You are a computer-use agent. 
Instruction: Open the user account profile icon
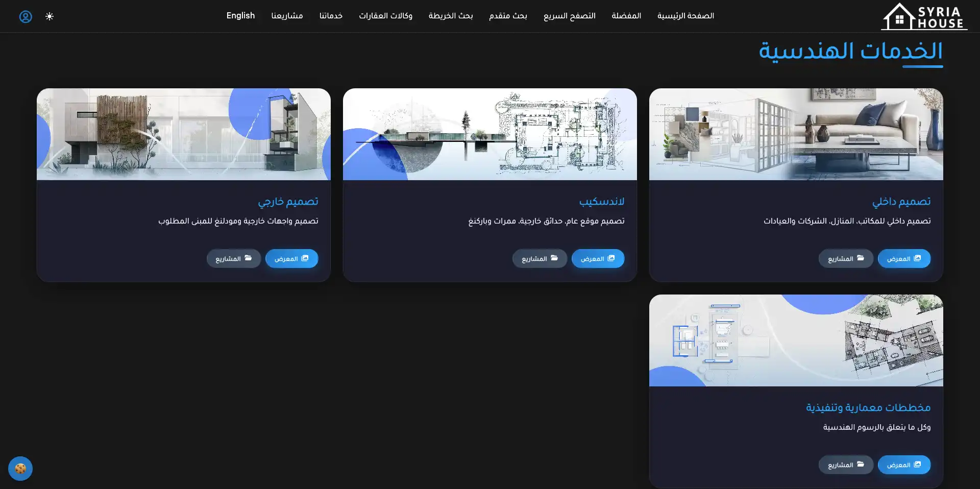tap(26, 16)
